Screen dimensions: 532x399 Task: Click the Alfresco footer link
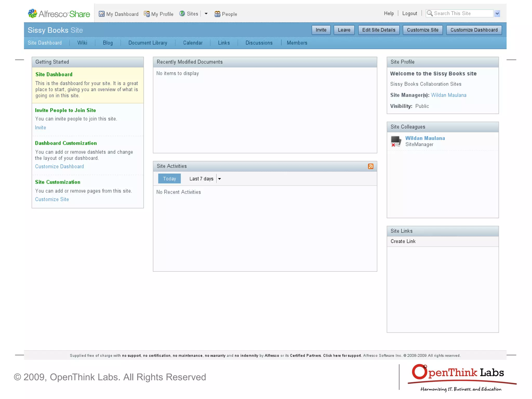(272, 356)
